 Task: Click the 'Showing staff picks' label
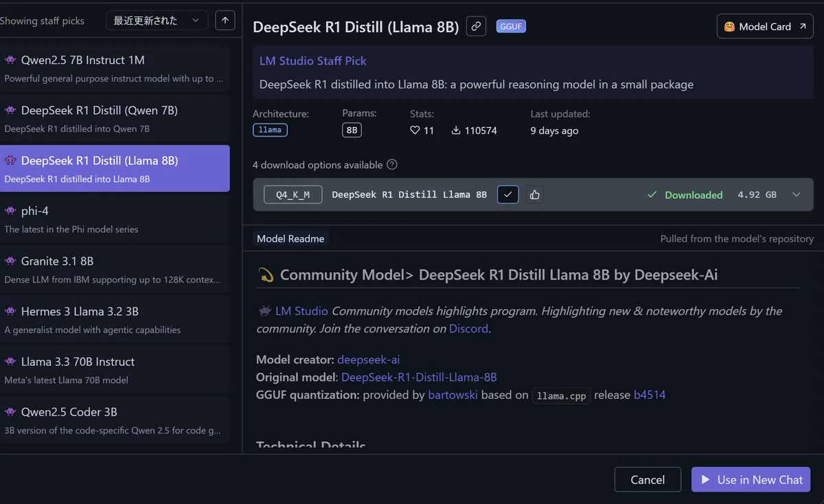click(x=42, y=21)
